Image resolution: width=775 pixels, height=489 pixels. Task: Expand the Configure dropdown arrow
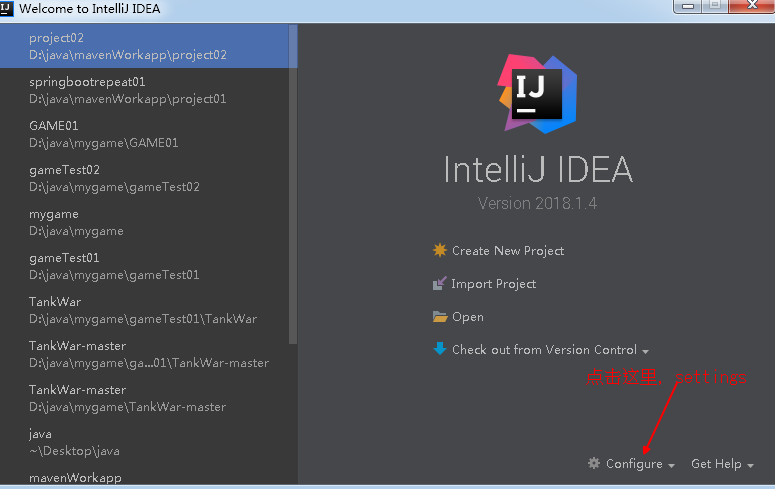pos(671,466)
